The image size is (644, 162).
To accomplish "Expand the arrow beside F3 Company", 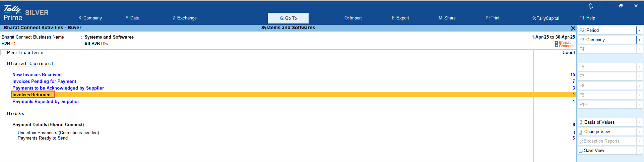I will pos(639,40).
